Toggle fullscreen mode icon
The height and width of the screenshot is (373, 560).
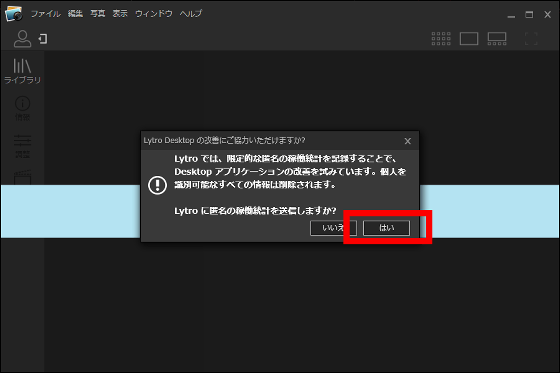(531, 39)
